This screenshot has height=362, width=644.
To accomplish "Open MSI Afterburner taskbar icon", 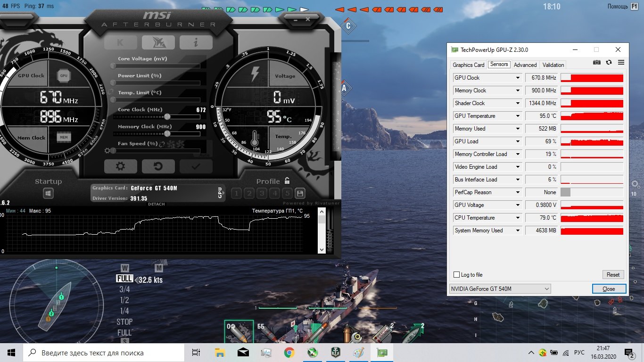I will 312,353.
